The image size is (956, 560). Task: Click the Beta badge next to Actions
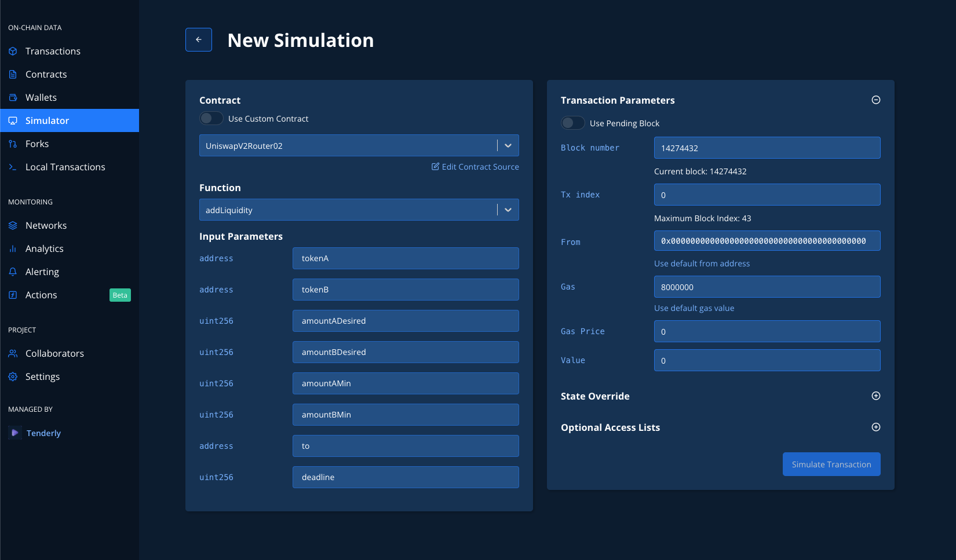pyautogui.click(x=120, y=295)
